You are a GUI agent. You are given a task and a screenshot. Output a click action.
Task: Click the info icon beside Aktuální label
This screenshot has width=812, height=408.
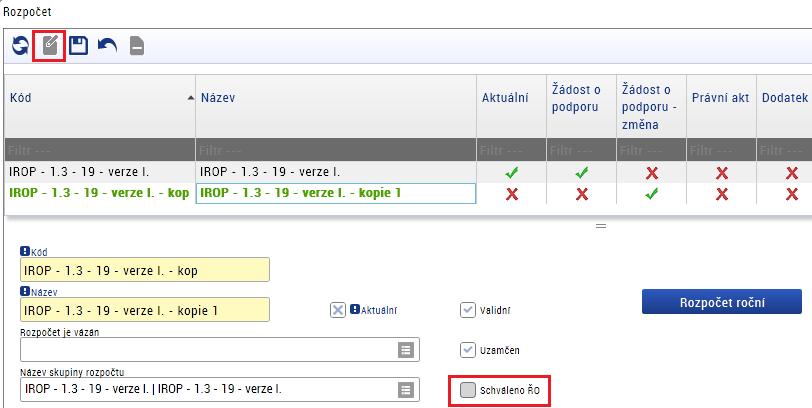(x=355, y=310)
